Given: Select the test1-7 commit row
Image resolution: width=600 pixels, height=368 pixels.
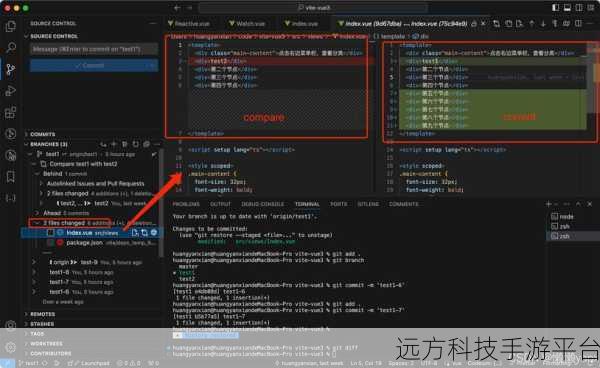Looking at the screenshot, I should pyautogui.click(x=92, y=282).
